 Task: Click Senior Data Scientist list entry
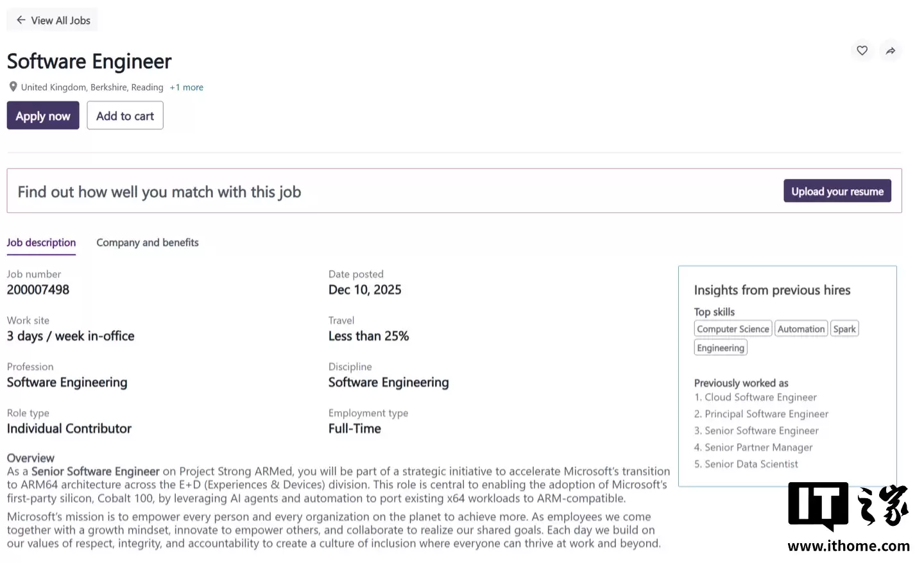tap(751, 464)
